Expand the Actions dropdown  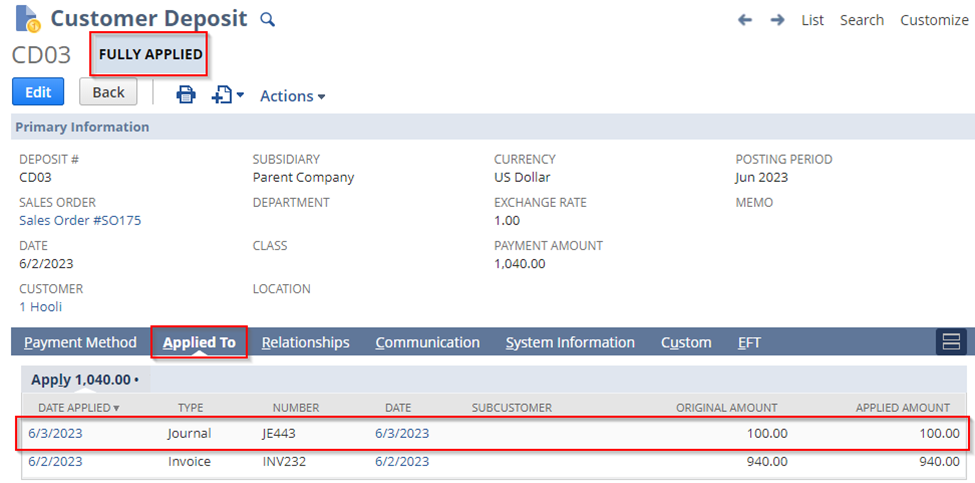pos(292,96)
